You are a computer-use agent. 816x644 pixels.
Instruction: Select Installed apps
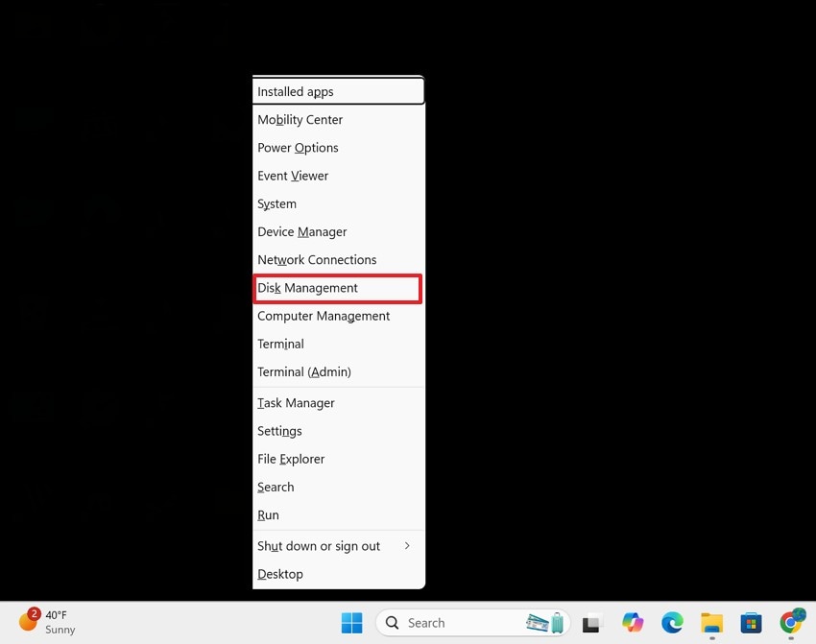(295, 90)
